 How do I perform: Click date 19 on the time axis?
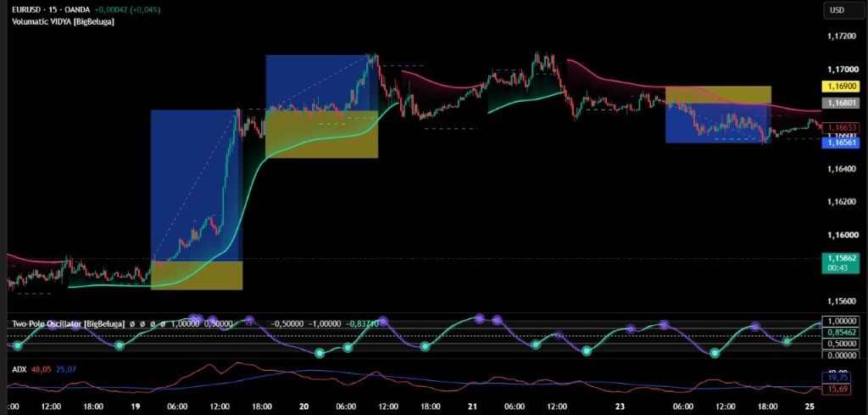(136, 407)
